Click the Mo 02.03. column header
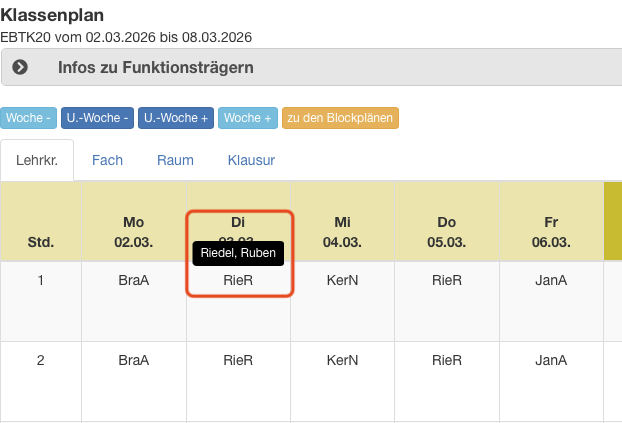Viewport: 622px width, 423px height. [x=133, y=231]
